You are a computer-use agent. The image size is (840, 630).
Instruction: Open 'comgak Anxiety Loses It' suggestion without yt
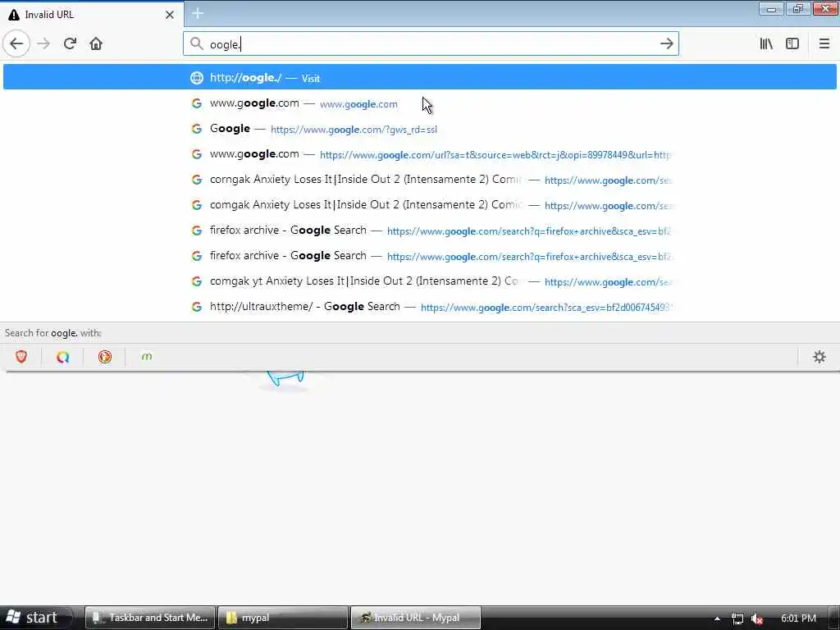(x=419, y=205)
